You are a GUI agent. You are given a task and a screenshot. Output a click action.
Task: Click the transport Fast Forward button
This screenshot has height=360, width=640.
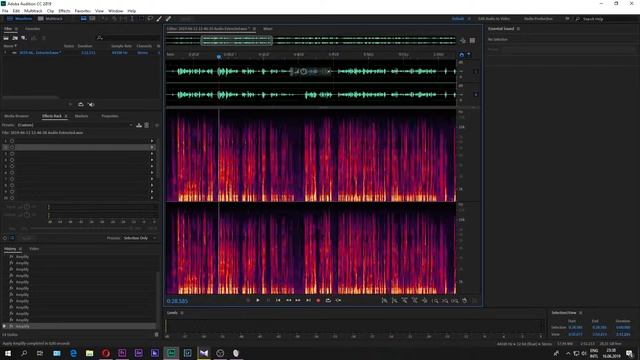pos(298,300)
